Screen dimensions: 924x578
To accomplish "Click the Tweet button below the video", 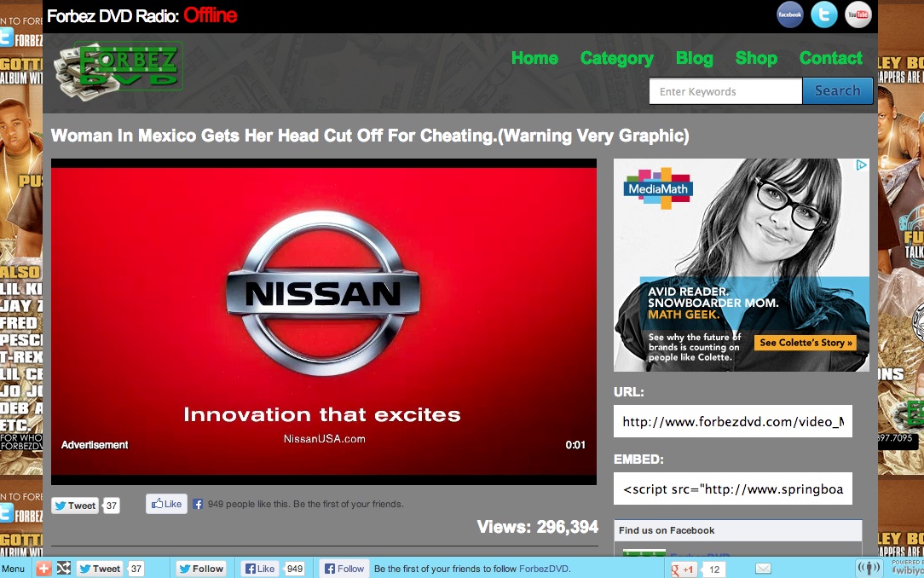I will [75, 506].
